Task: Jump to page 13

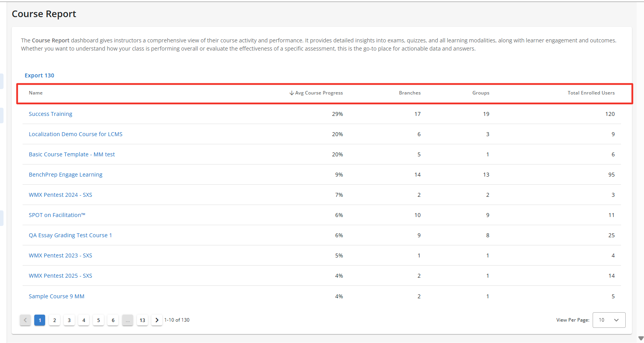Action: coord(142,320)
